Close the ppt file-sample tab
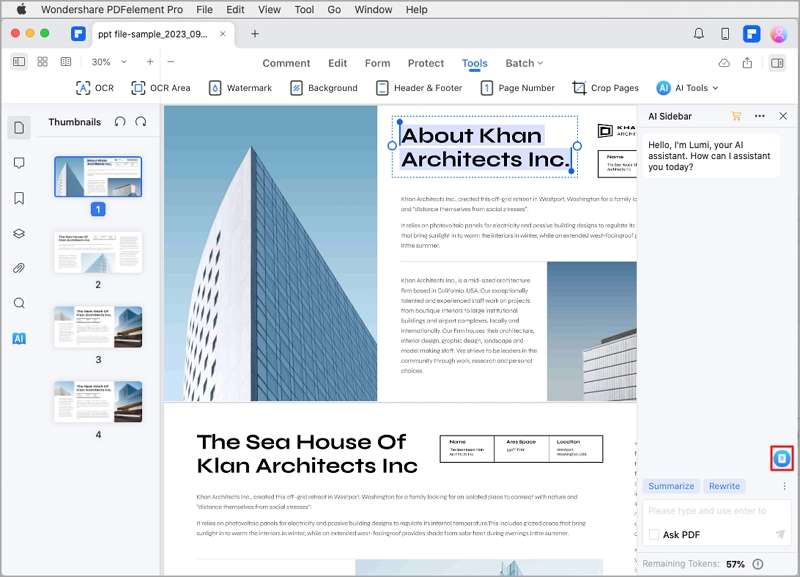This screenshot has width=800, height=577. 222,34
